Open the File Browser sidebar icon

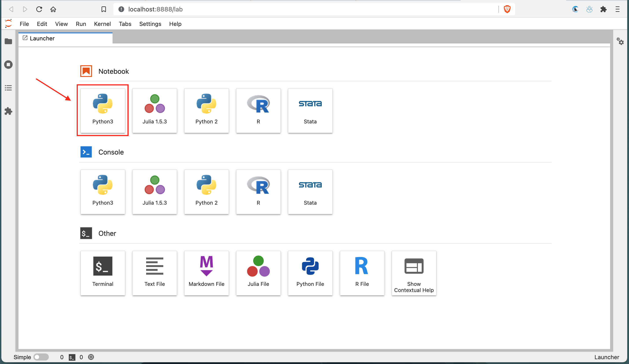click(x=8, y=41)
